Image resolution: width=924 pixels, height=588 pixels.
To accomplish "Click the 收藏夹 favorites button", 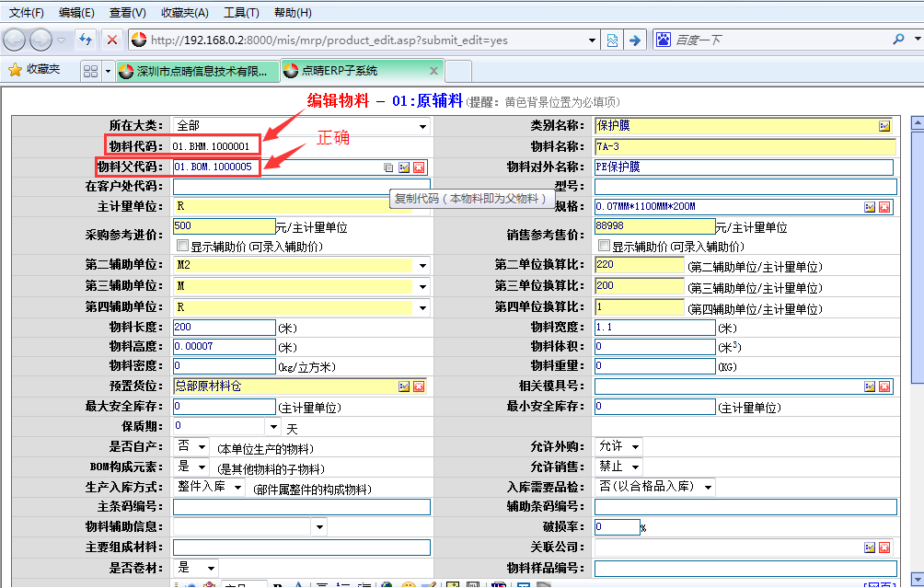I will click(x=35, y=70).
